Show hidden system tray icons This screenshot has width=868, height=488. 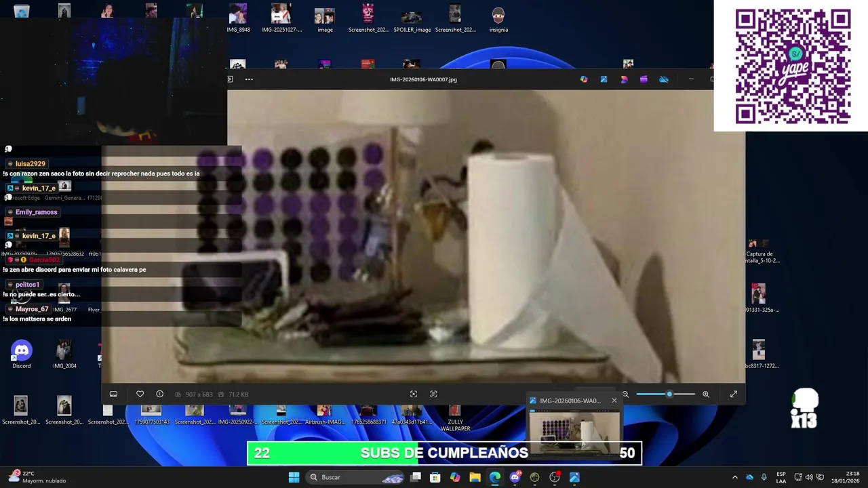(734, 477)
